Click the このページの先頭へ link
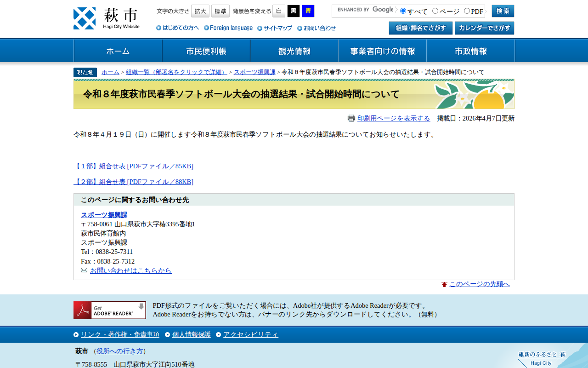Image resolution: width=588 pixels, height=368 pixels. (x=480, y=284)
